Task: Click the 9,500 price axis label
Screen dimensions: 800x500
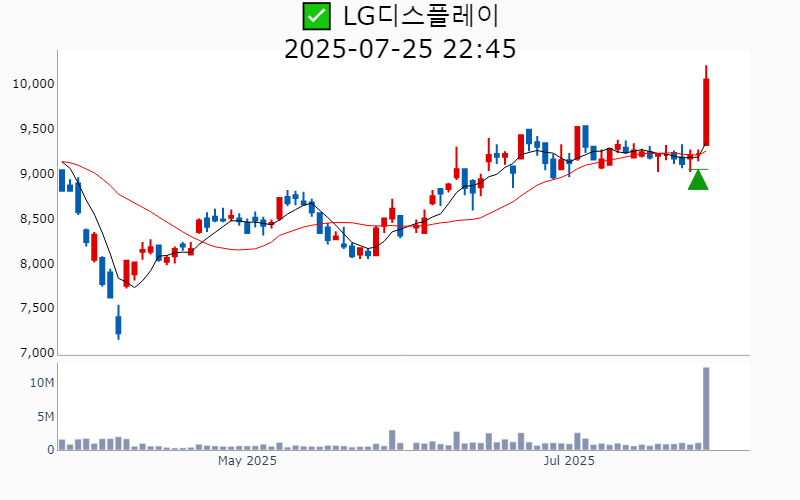Action: click(x=37, y=129)
